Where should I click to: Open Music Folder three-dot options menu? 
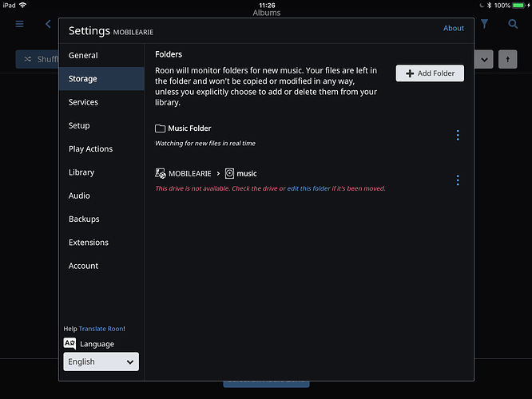point(458,135)
